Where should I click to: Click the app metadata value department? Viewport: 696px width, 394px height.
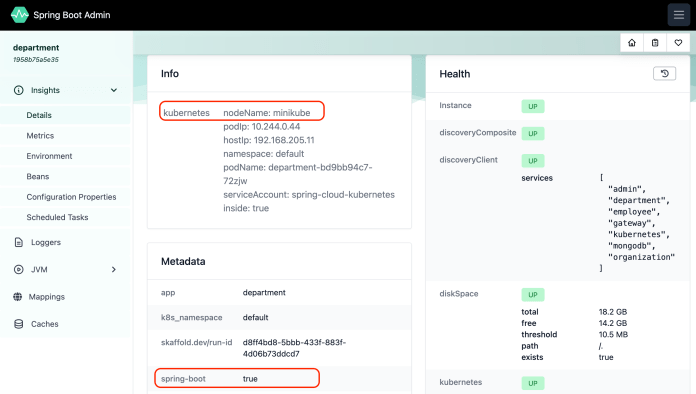click(x=264, y=292)
